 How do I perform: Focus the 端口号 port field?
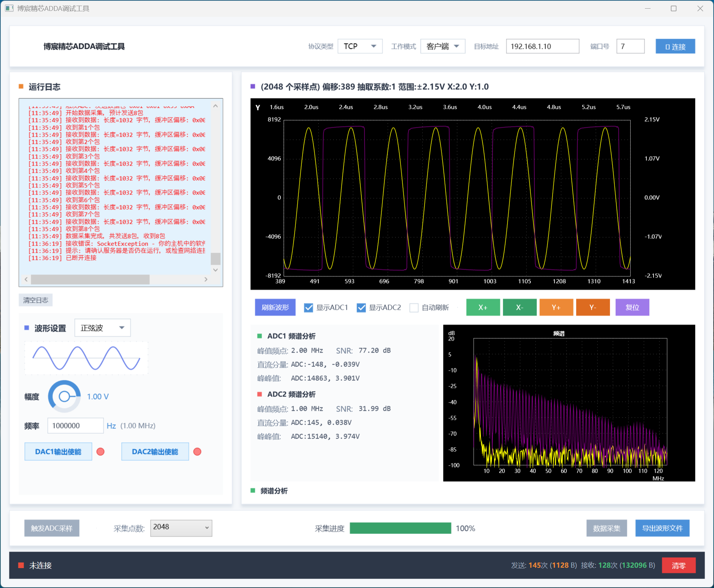click(630, 46)
